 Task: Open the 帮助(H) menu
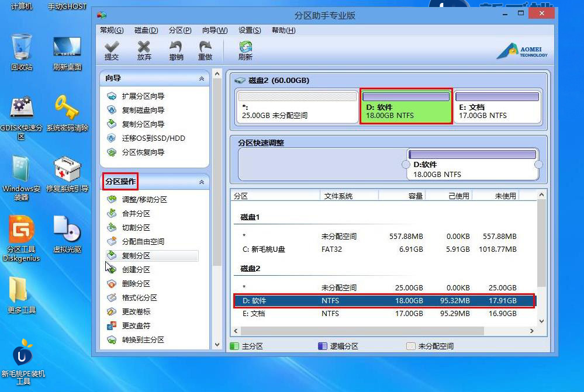point(284,30)
